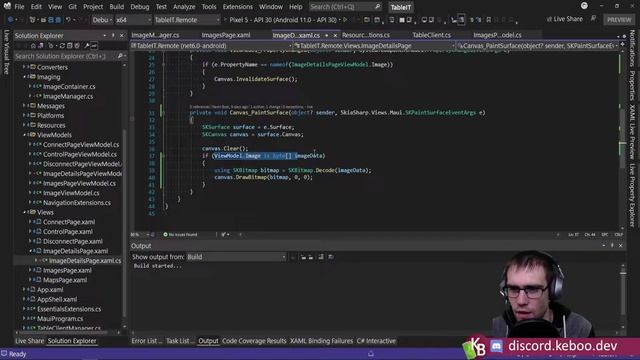The width and height of the screenshot is (640, 360).
Task: Click the Solution Explorer wrench properties icon
Action: pos(87,46)
